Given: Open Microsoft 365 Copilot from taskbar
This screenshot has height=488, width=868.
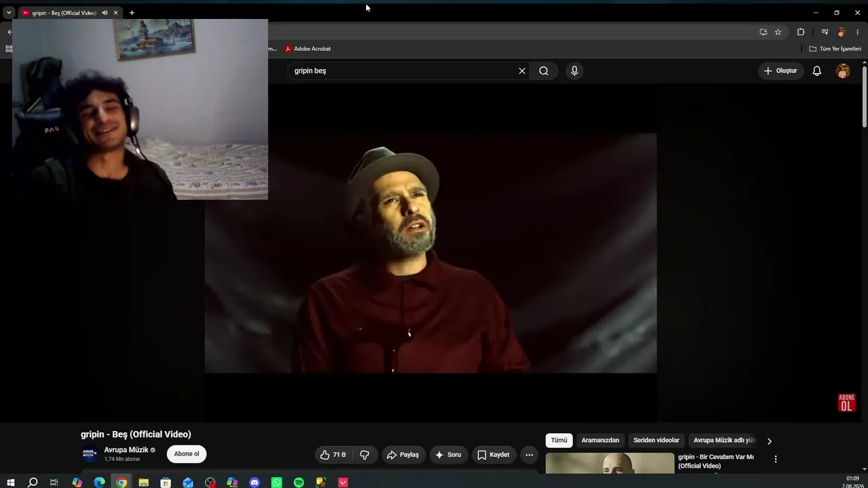Looking at the screenshot, I should point(233,483).
